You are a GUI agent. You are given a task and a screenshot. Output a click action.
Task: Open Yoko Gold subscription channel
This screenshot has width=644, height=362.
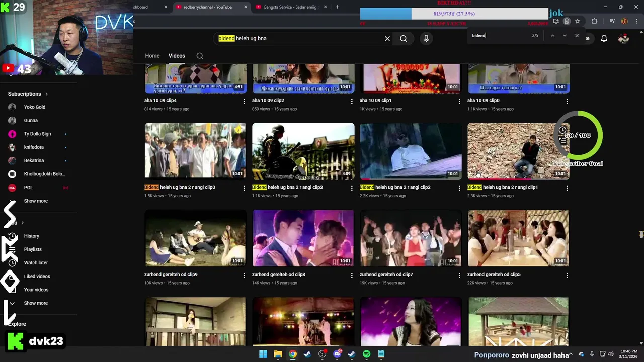pyautogui.click(x=35, y=107)
